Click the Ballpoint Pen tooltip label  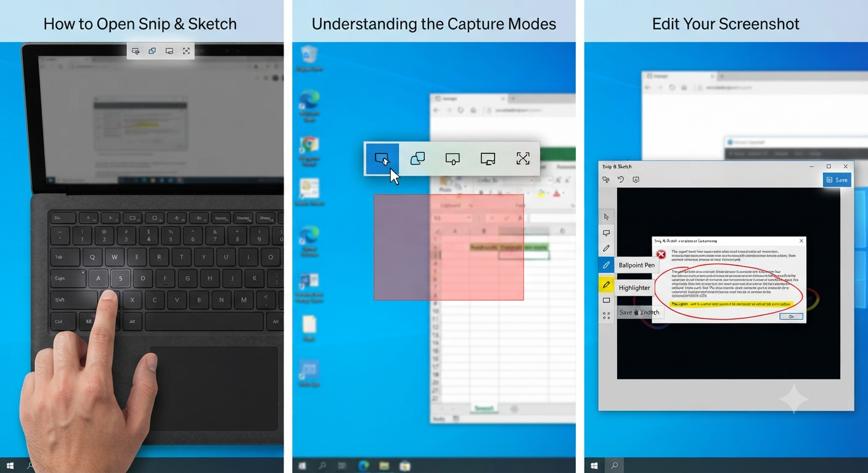point(637,265)
